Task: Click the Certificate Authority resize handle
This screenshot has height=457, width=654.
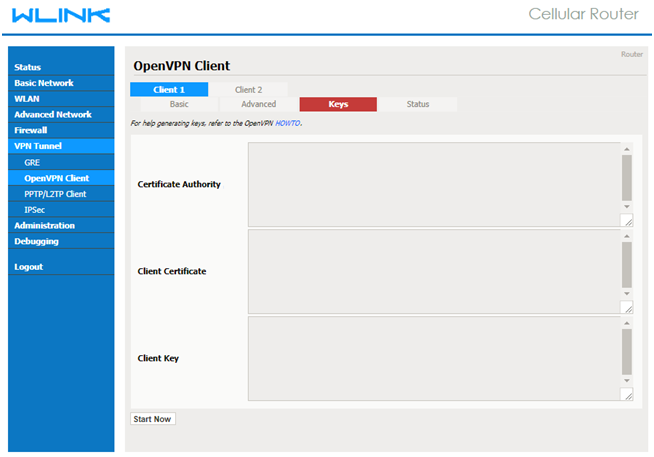Action: coord(627,221)
